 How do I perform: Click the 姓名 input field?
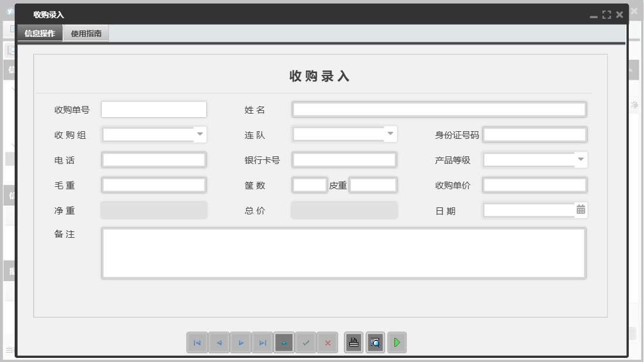[x=439, y=109]
